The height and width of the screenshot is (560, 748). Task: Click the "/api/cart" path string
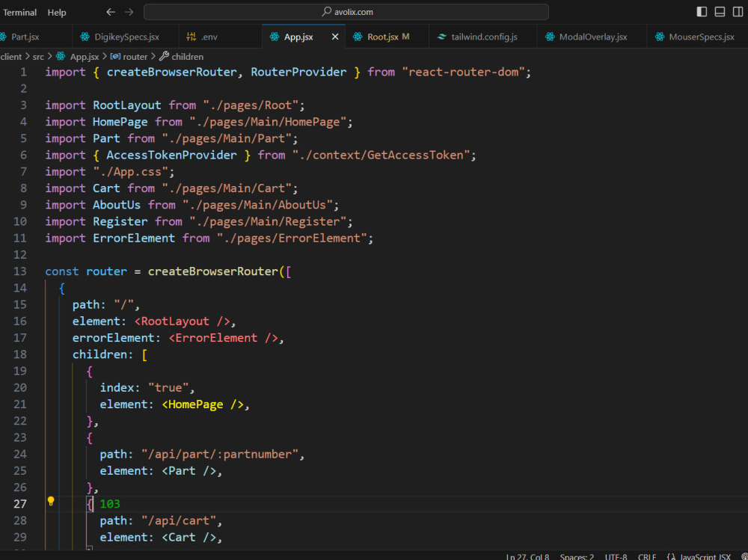point(179,520)
